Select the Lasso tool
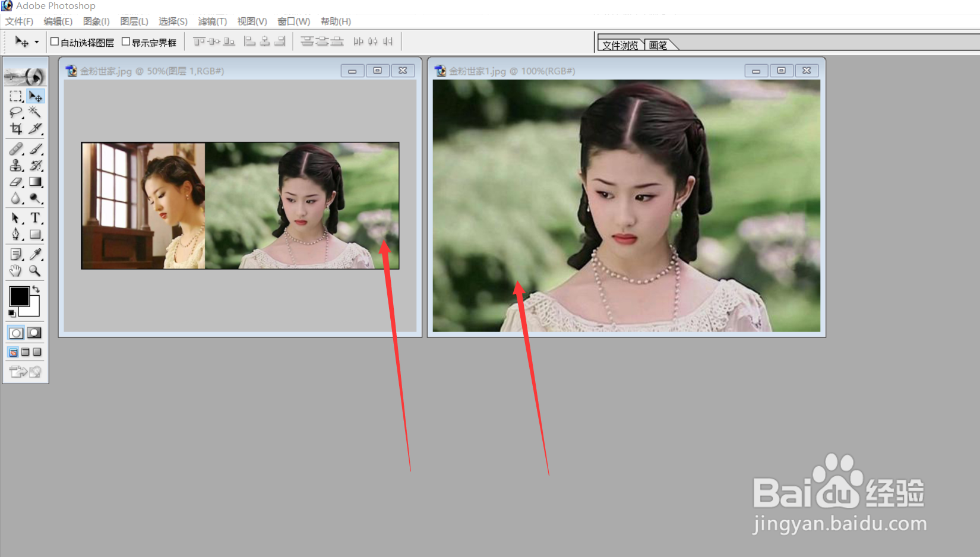 16,112
